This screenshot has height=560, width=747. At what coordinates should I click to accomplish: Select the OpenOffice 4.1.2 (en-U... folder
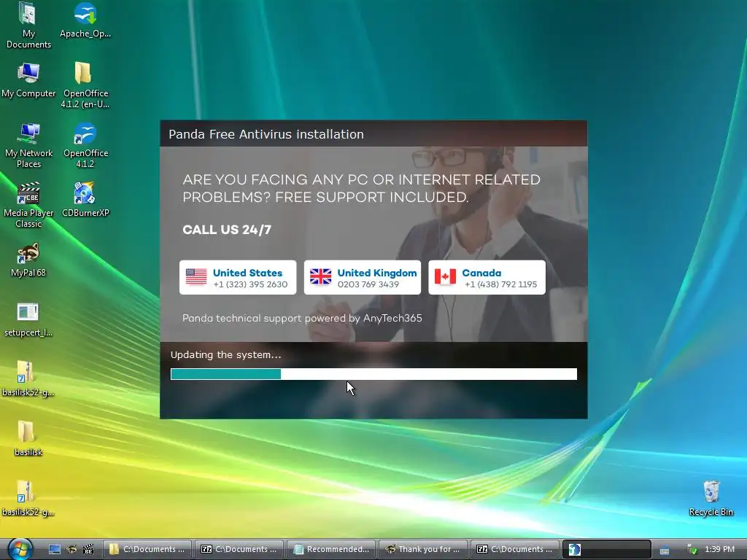coord(85,86)
